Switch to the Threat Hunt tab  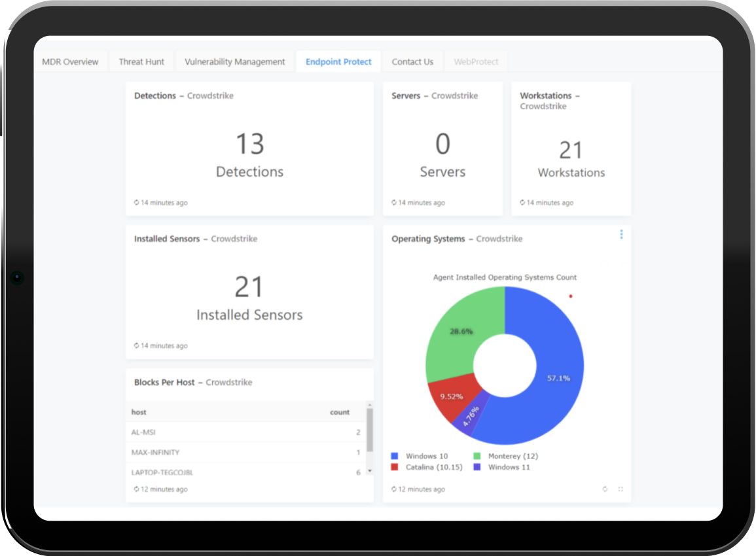[141, 61]
